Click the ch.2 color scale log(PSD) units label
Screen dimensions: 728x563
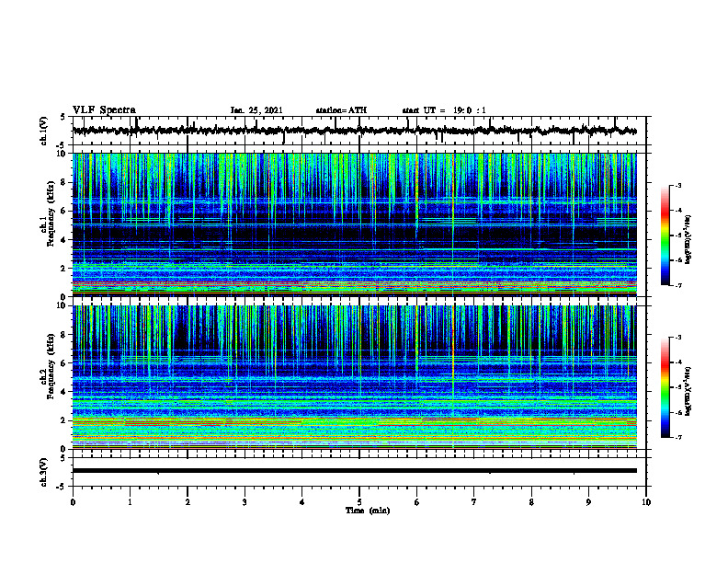pyautogui.click(x=688, y=391)
